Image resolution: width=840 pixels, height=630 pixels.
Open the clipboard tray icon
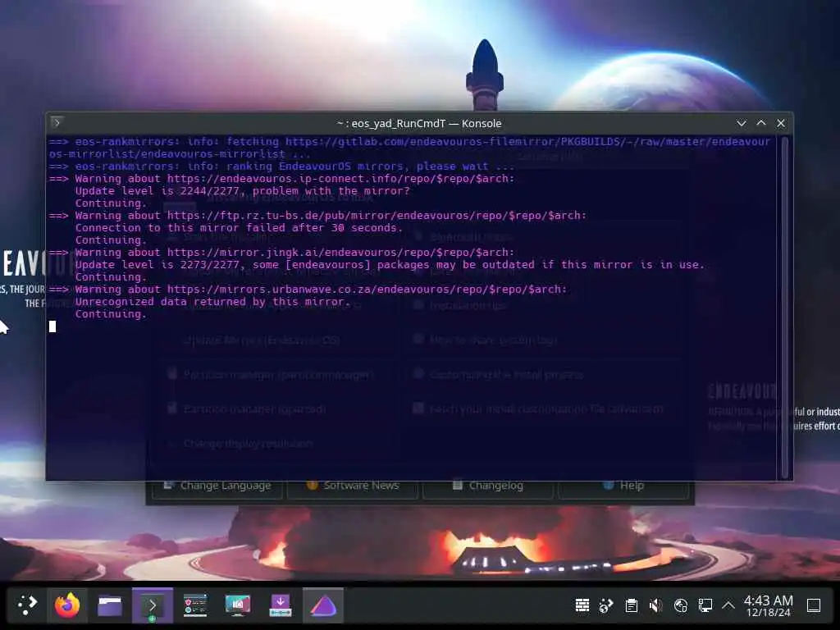click(x=631, y=605)
